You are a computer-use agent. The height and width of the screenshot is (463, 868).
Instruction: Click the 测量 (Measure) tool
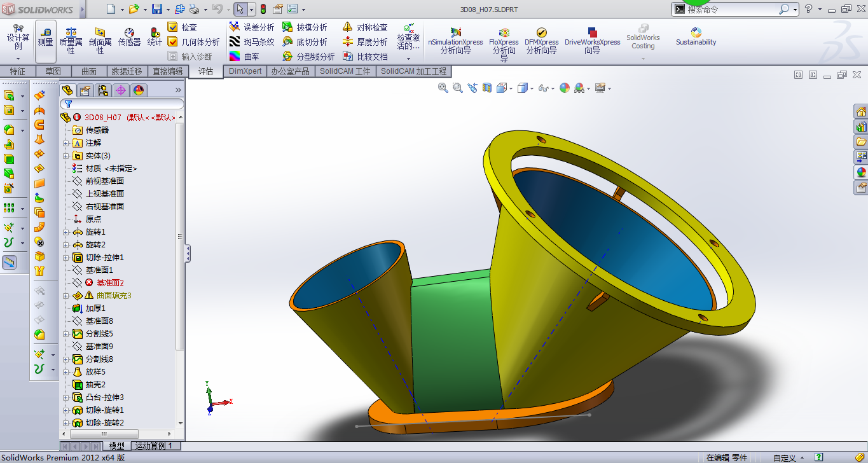pos(45,41)
